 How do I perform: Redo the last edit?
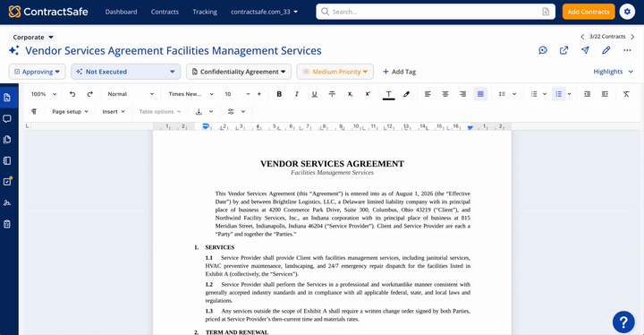90,94
